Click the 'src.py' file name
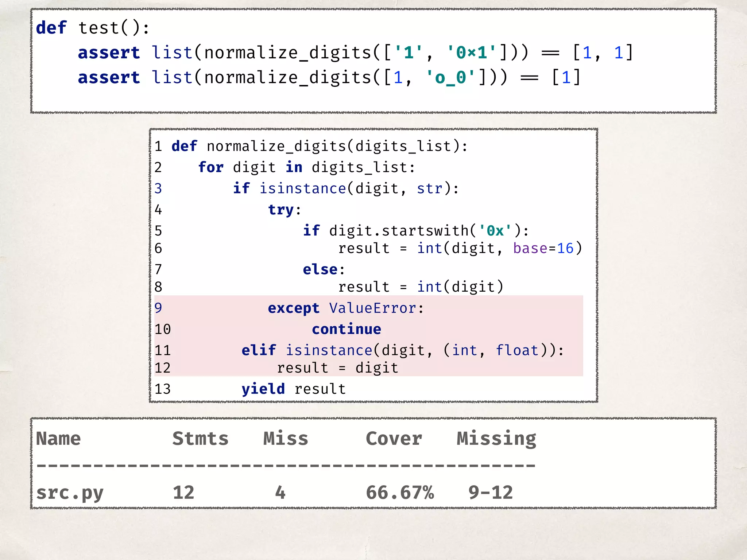The image size is (747, 560). (x=70, y=493)
